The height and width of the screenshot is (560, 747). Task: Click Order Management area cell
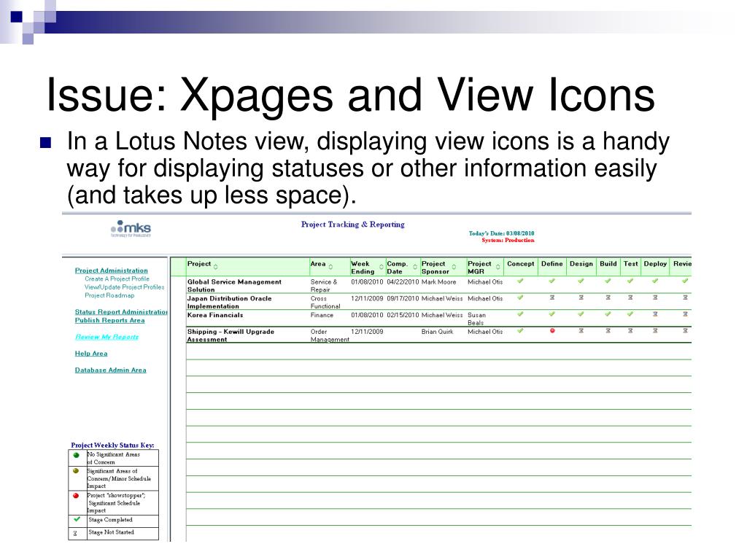[330, 335]
